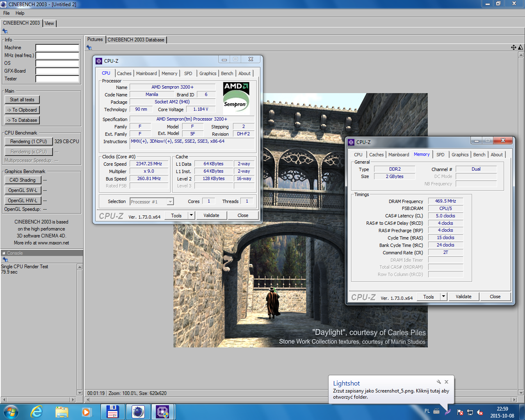The image size is (525, 420).
Task: Click the Tester input field
Action: point(57,79)
